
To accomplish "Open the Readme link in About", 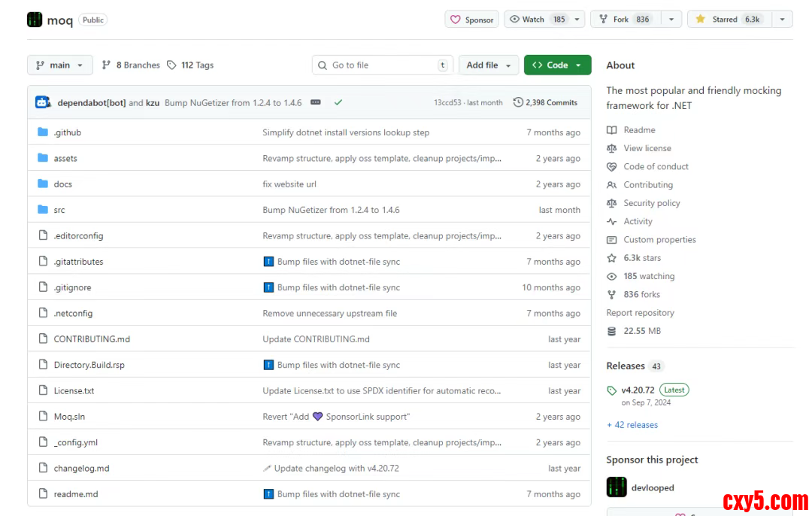I will point(639,130).
